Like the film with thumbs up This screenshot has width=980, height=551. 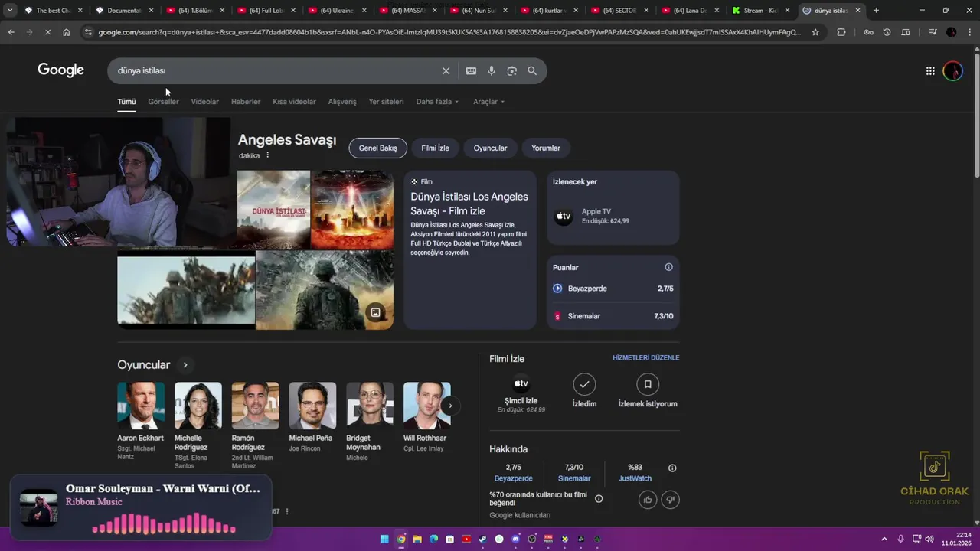(648, 500)
